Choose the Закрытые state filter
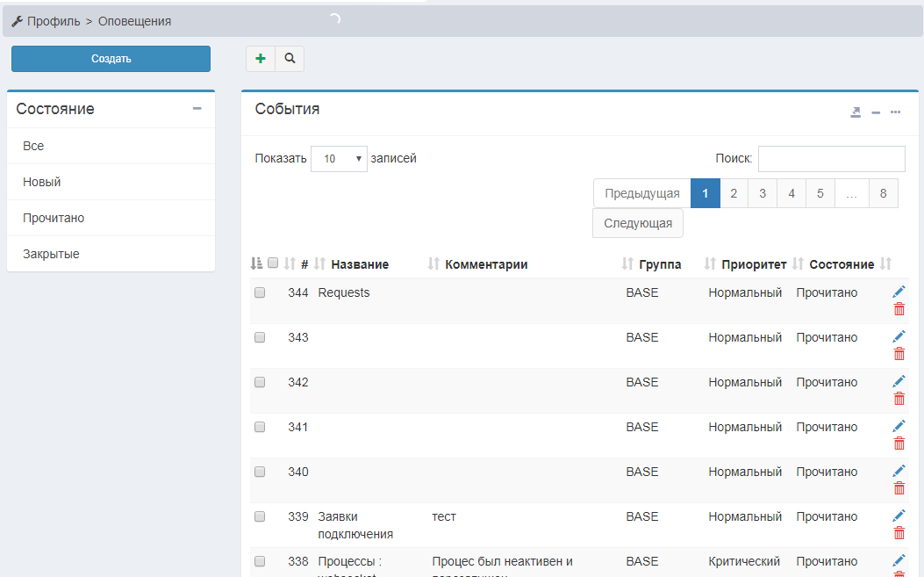This screenshot has width=924, height=577. pyautogui.click(x=51, y=254)
